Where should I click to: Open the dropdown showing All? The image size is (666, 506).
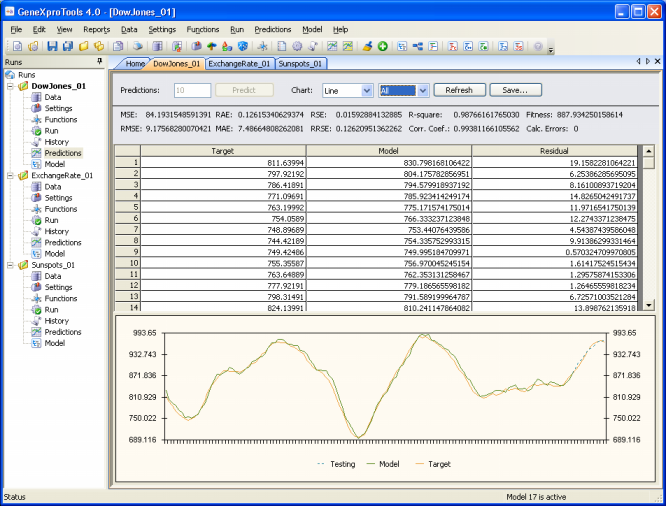[x=423, y=90]
